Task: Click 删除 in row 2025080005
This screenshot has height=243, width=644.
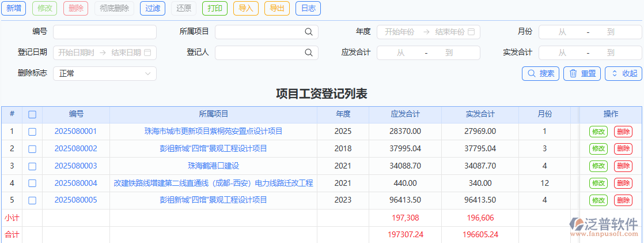Action: pos(623,200)
